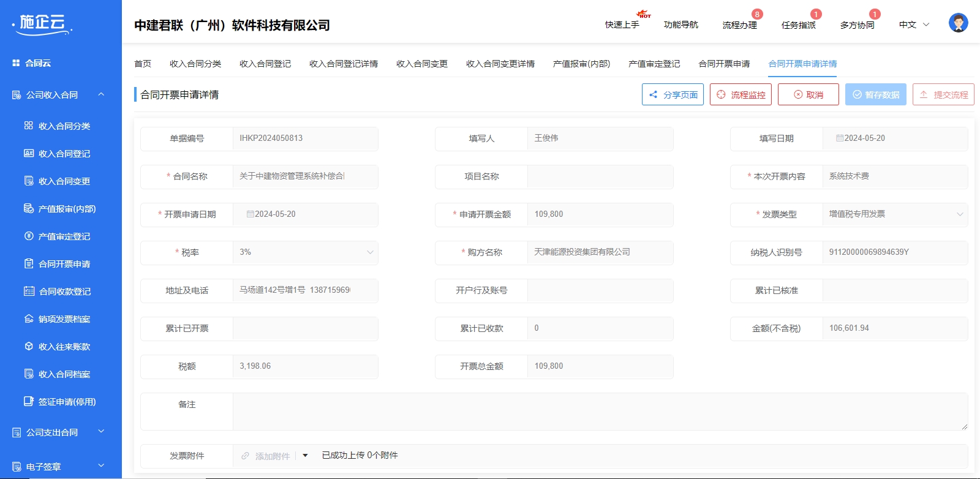Click the 取消 button
980x479 pixels.
(809, 94)
